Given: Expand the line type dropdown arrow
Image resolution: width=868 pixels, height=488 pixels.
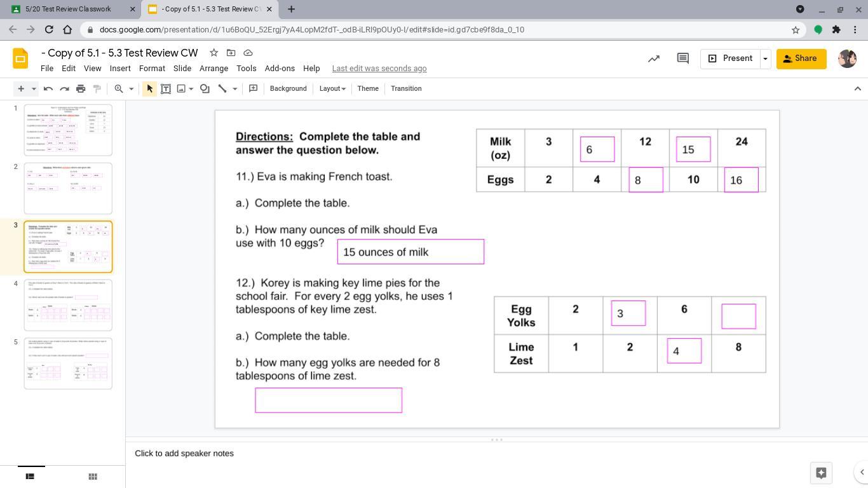Looking at the screenshot, I should pos(234,89).
